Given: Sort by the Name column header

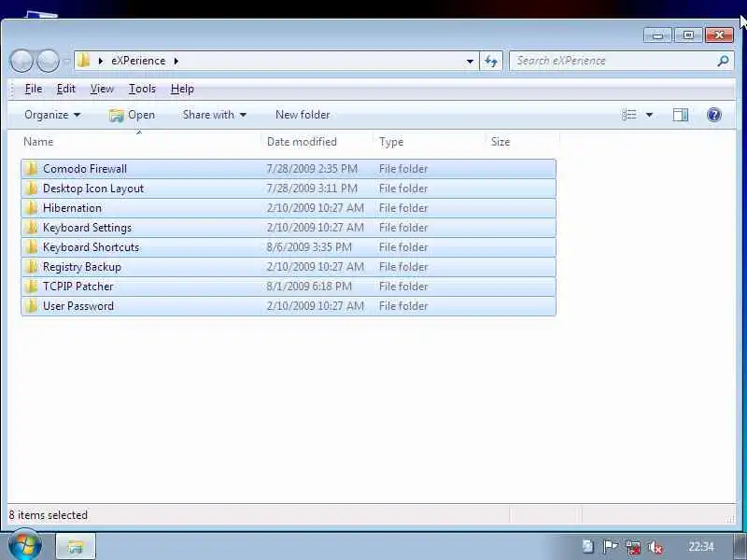Looking at the screenshot, I should 38,142.
